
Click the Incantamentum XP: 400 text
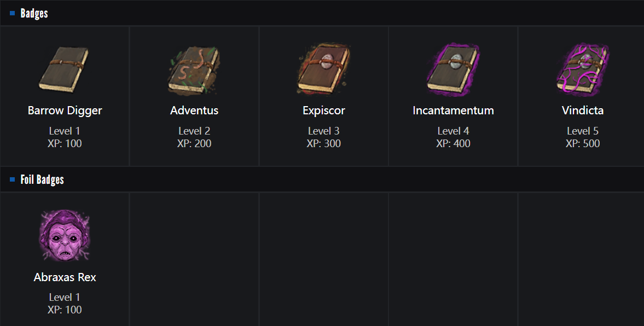[x=453, y=144]
